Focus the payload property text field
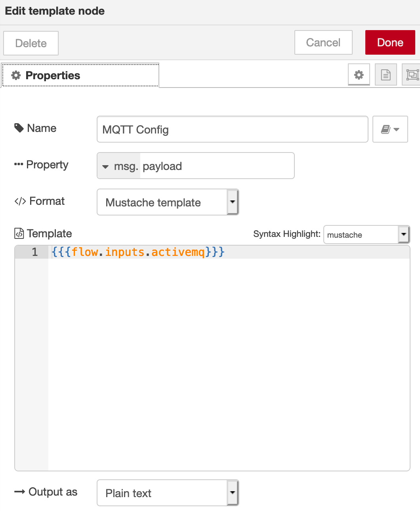The image size is (420, 511). [x=217, y=166]
